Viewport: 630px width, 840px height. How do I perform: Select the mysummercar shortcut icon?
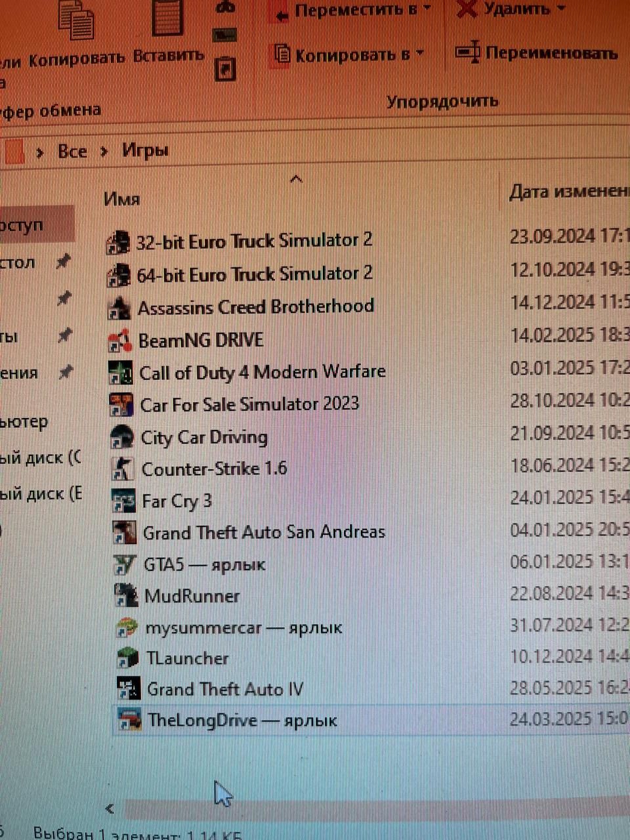pos(126,627)
